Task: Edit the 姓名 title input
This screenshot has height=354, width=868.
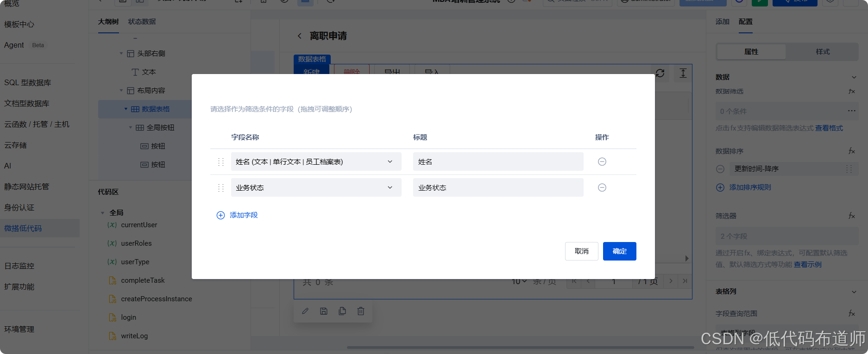Action: [x=498, y=161]
